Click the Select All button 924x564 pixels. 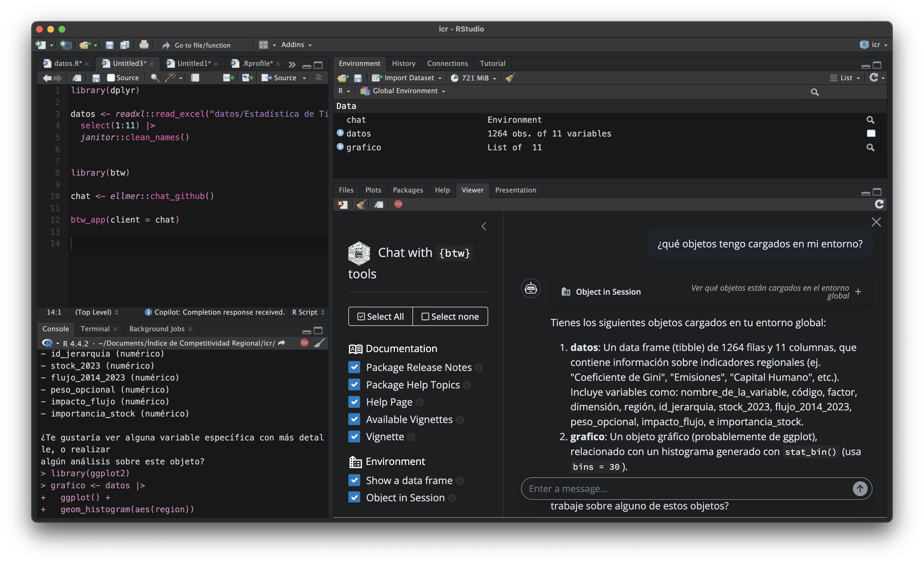(x=381, y=317)
